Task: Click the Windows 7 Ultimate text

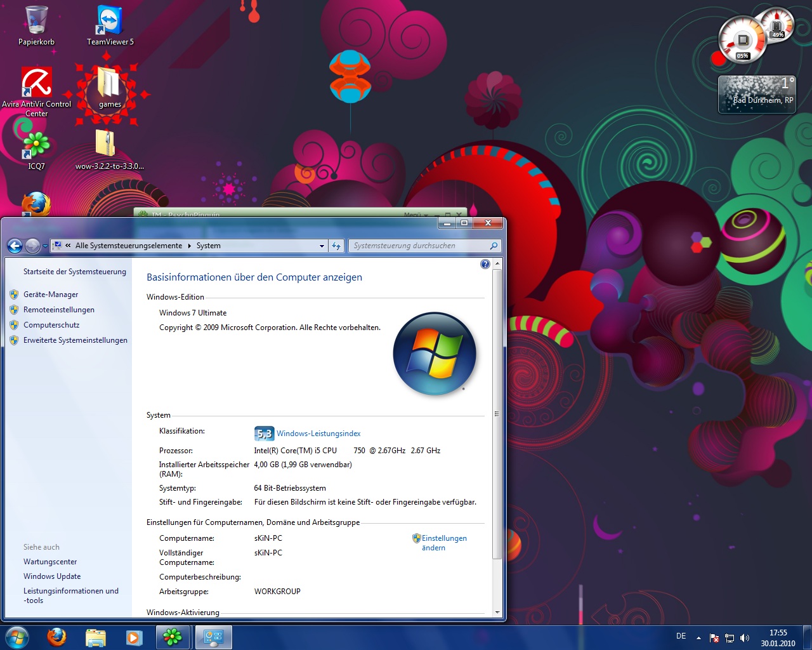Action: (193, 313)
